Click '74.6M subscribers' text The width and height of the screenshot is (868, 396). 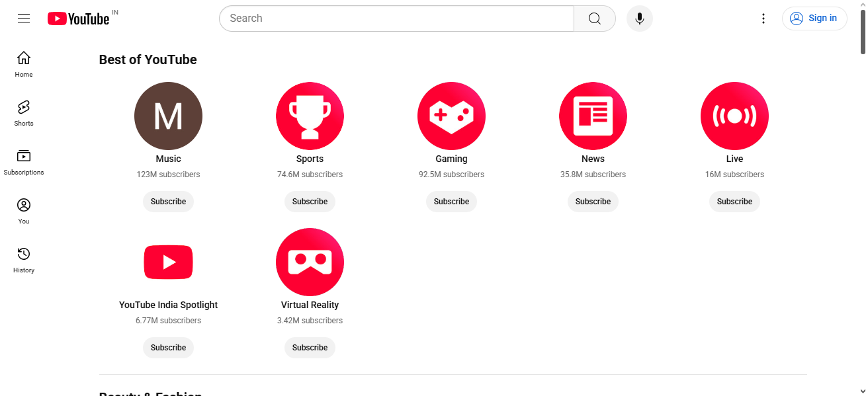tap(310, 175)
